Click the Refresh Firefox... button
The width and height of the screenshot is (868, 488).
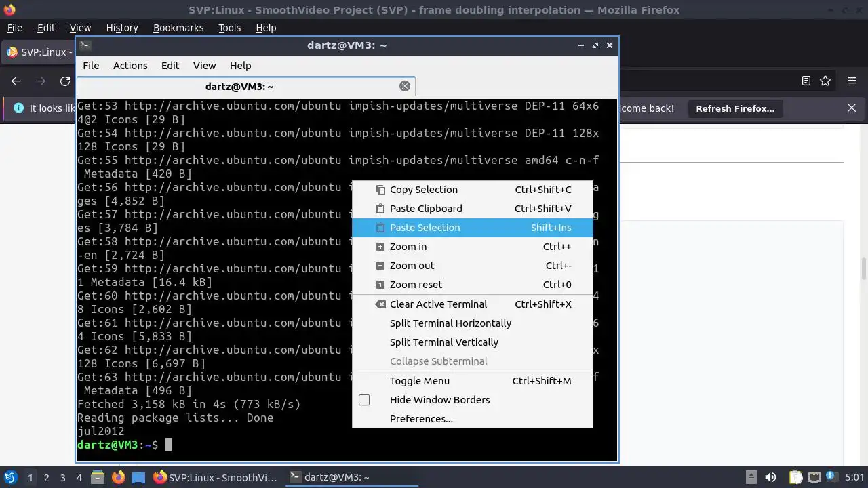tap(735, 108)
